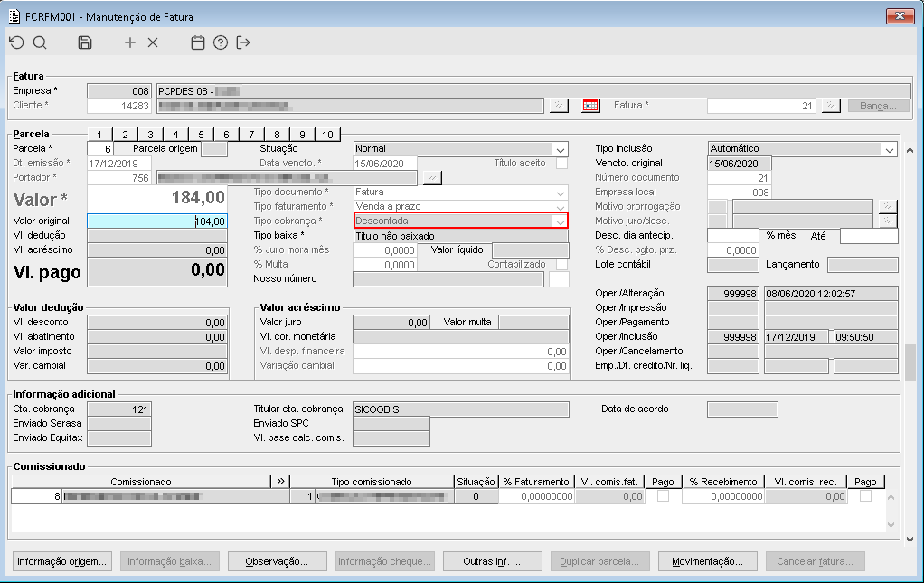Click the % Multa input field
Viewport: 924px width, 583px height.
tap(385, 265)
